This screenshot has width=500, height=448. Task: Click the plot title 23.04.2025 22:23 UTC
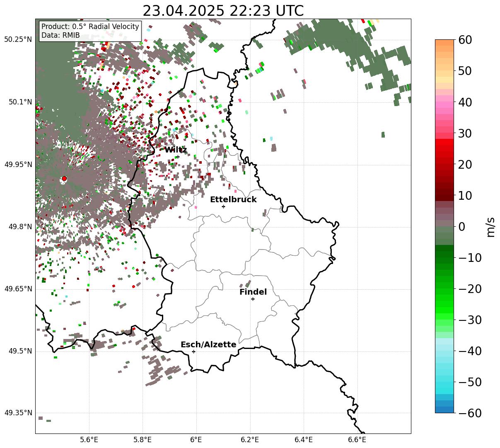[223, 11]
